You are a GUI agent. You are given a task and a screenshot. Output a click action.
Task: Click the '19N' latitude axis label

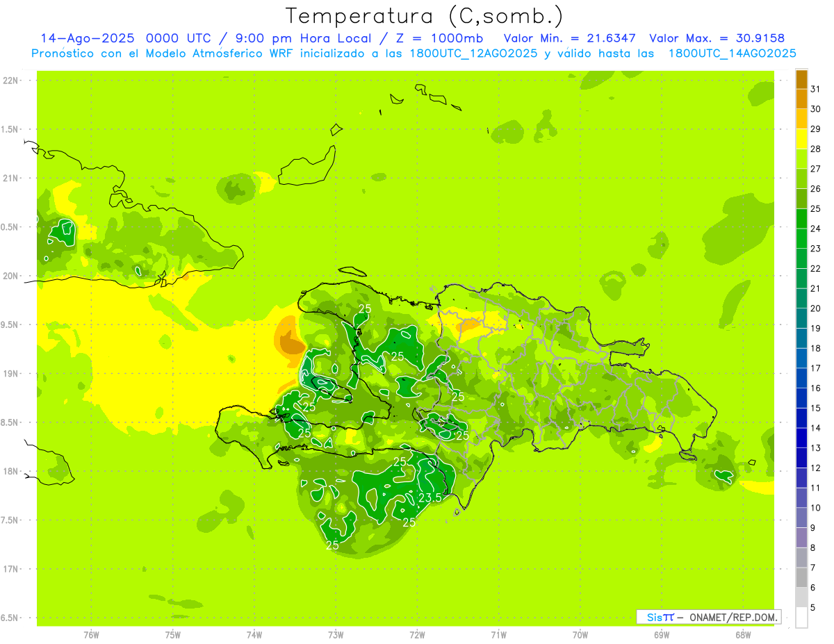click(11, 374)
